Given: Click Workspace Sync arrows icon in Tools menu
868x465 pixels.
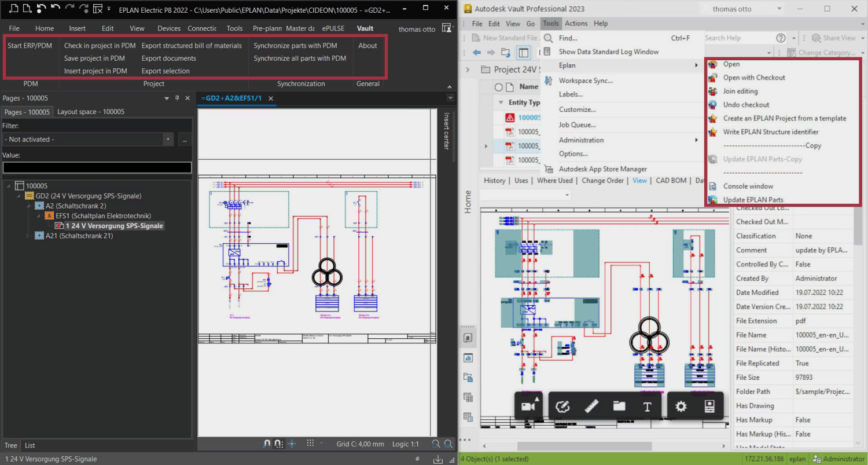Looking at the screenshot, I should (x=549, y=80).
